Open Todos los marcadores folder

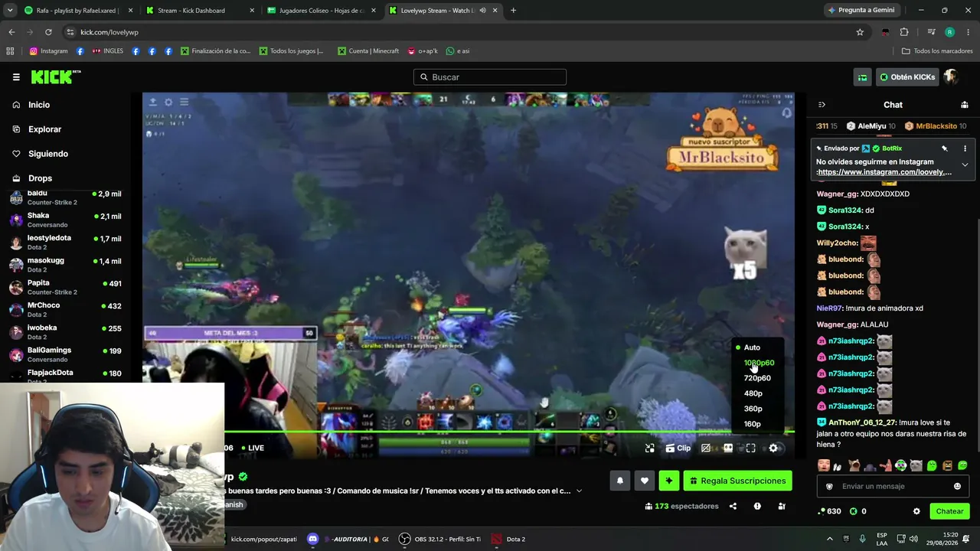937,51
